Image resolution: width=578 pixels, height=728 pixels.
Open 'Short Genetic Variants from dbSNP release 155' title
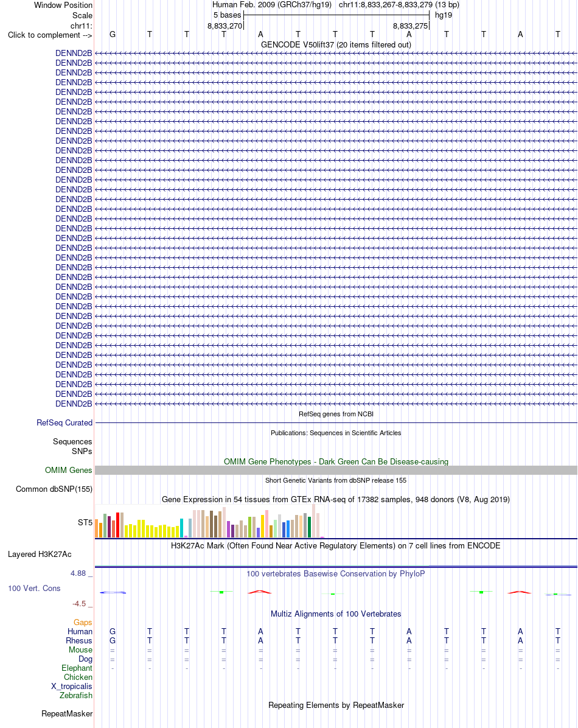point(336,480)
